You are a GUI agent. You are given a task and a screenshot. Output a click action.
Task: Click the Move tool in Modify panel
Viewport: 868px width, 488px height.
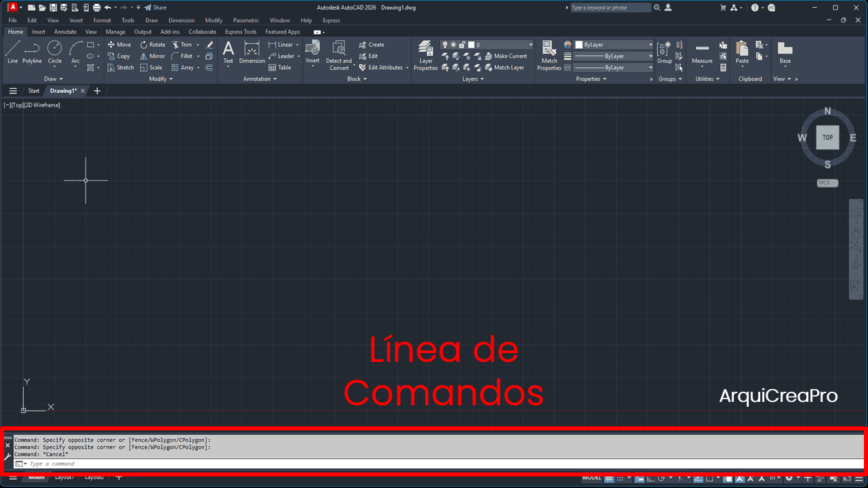(119, 45)
